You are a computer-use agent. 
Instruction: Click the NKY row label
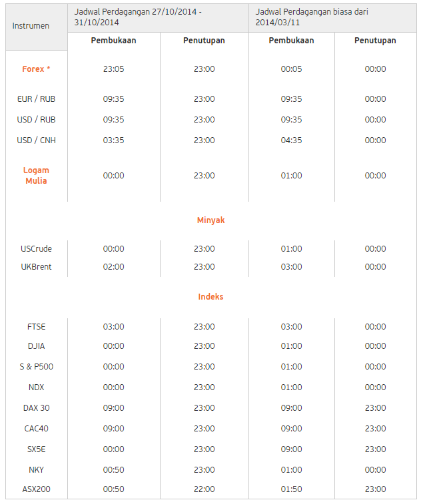click(x=36, y=470)
